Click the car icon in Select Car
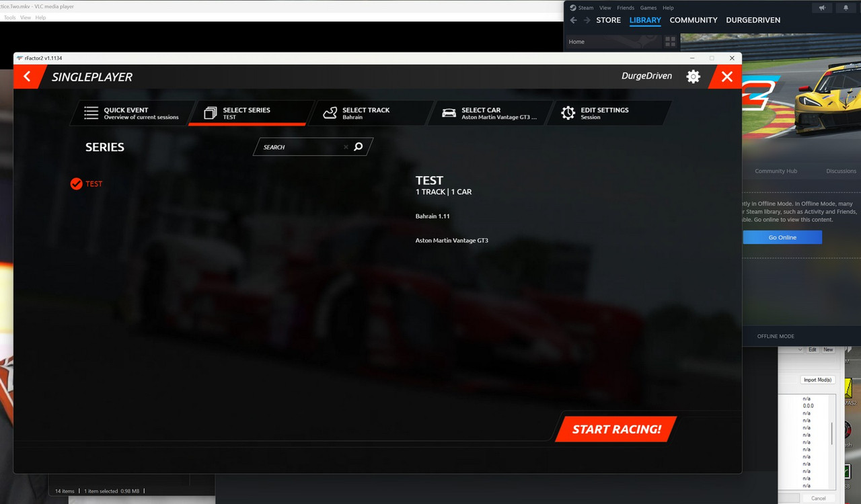This screenshot has height=504, width=861. pos(449,113)
